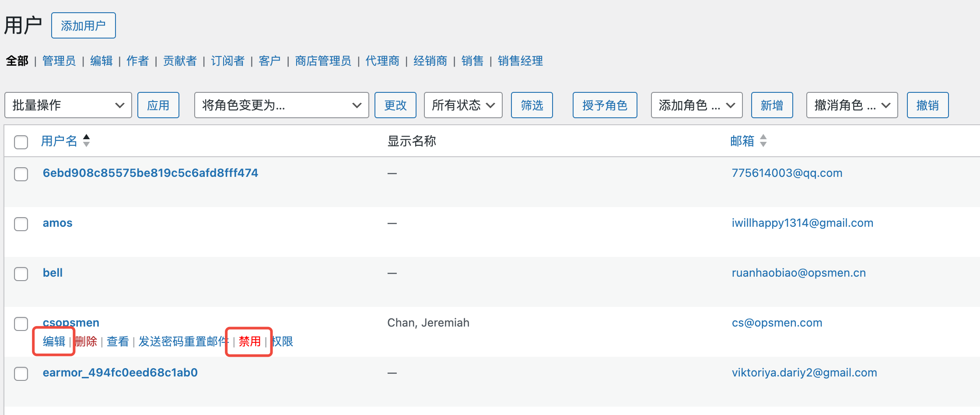Open the 撤消角色 dropdown
Image resolution: width=980 pixels, height=415 pixels.
[x=852, y=105]
